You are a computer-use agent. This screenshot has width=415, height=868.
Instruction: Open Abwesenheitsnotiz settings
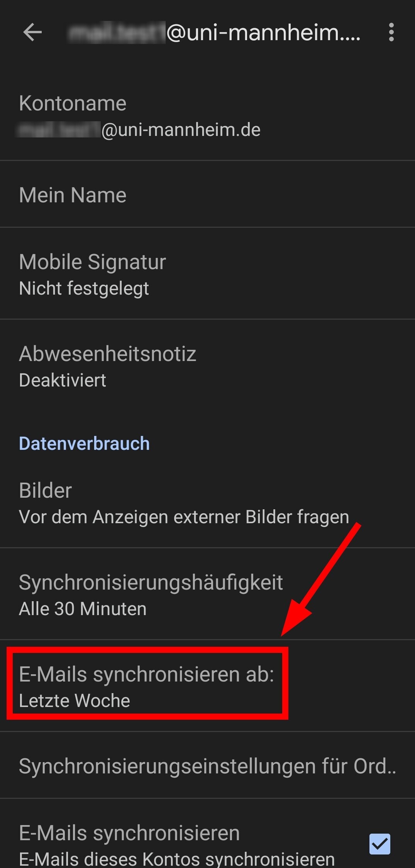pyautogui.click(x=207, y=366)
